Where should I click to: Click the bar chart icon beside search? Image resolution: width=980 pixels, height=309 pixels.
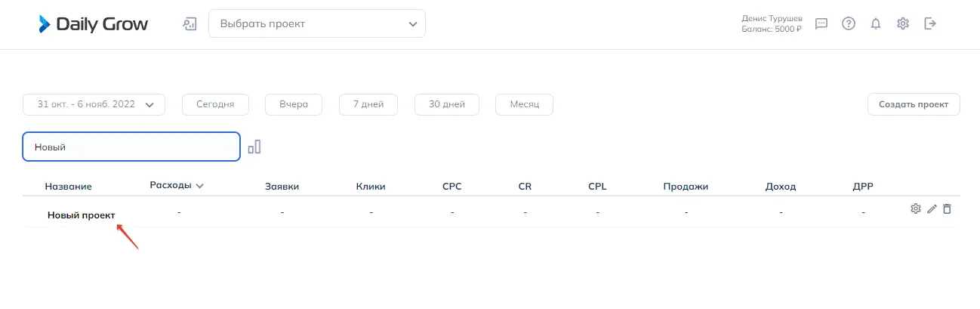[x=254, y=147]
